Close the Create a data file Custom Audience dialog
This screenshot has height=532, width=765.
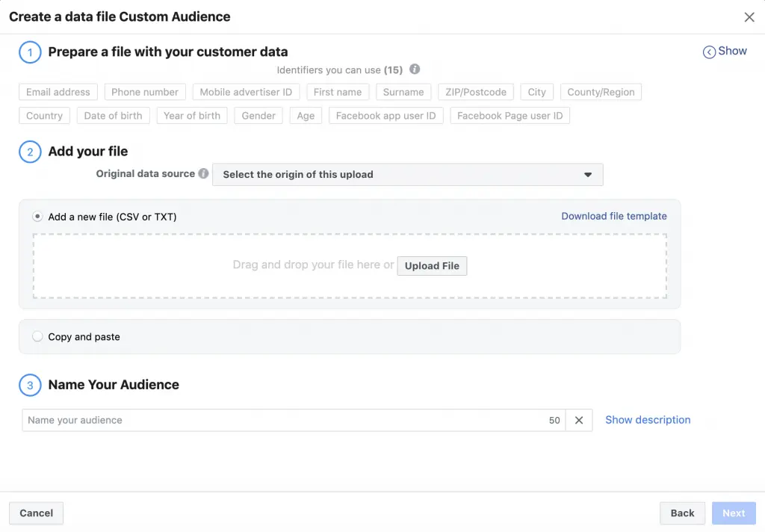(749, 16)
